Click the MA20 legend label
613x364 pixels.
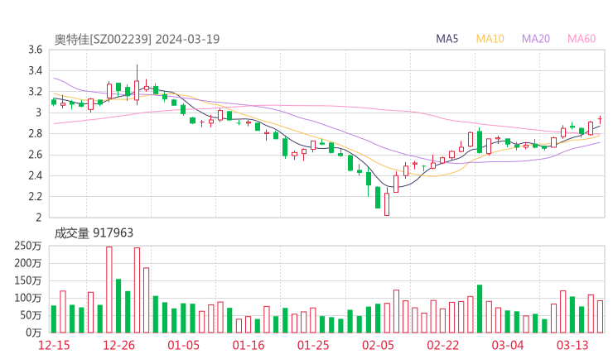click(536, 39)
